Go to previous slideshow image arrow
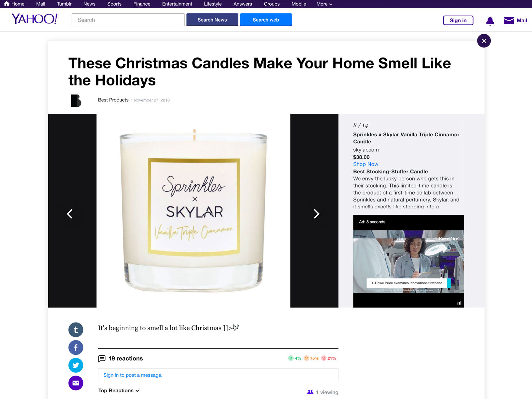Screen dimensions: 532x399 coord(69,214)
